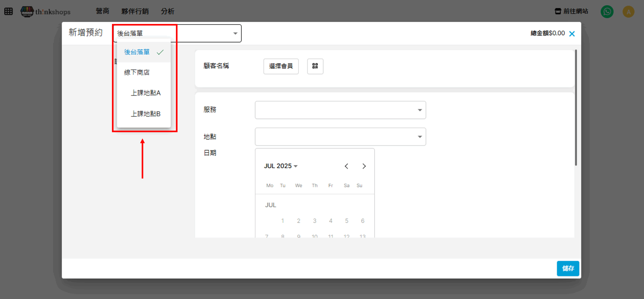Click the QR code scan icon
Viewport: 644px width, 299px height.
pos(315,66)
